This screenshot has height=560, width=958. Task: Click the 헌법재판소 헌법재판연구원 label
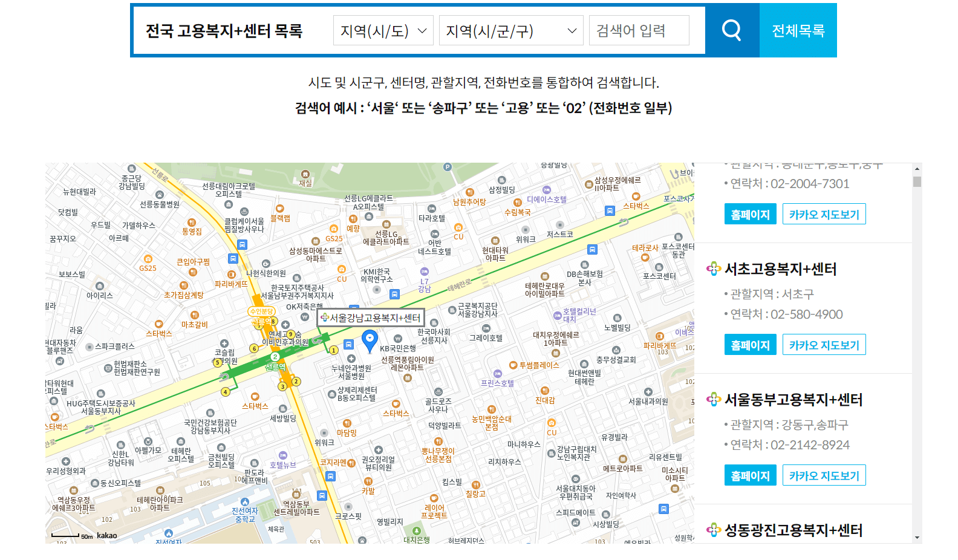coord(137,368)
